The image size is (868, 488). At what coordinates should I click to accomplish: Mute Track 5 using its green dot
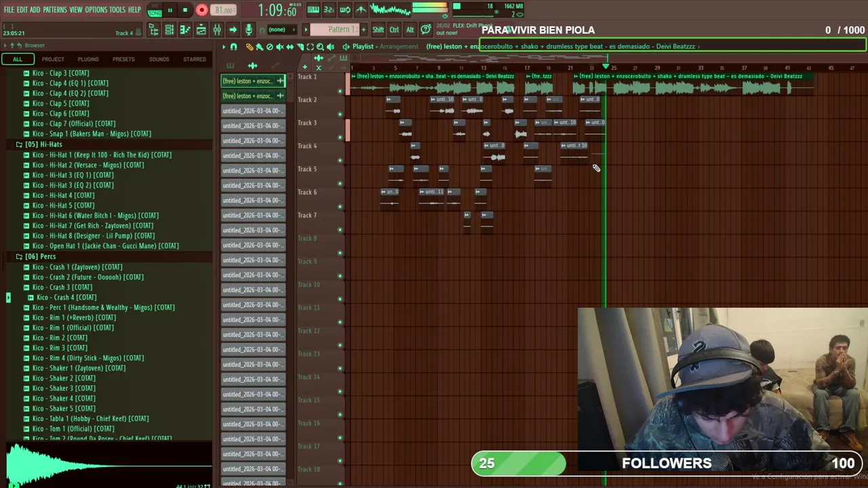tap(340, 184)
